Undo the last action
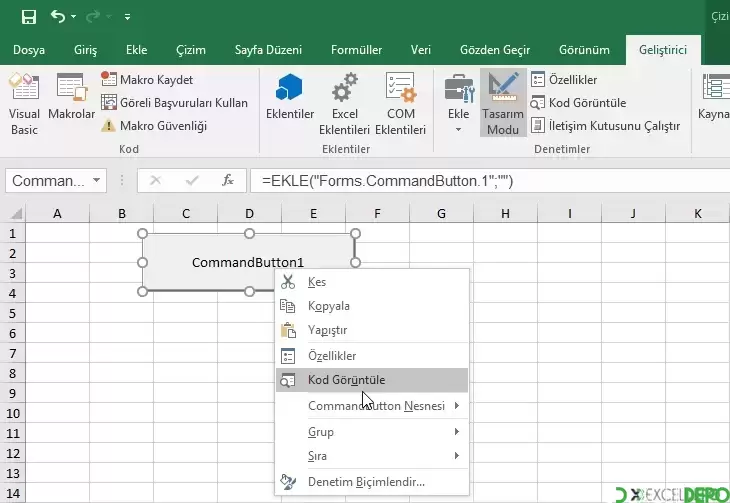Viewport: 730px width, 503px height. tap(58, 17)
